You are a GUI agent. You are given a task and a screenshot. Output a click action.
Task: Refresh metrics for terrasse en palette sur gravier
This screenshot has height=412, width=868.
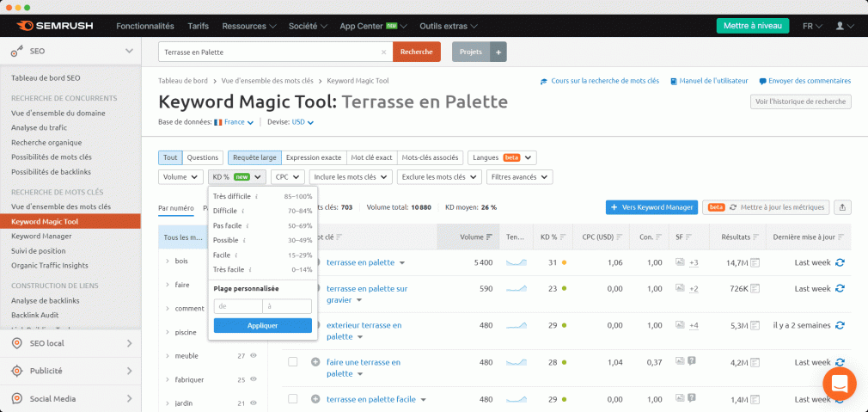(840, 288)
